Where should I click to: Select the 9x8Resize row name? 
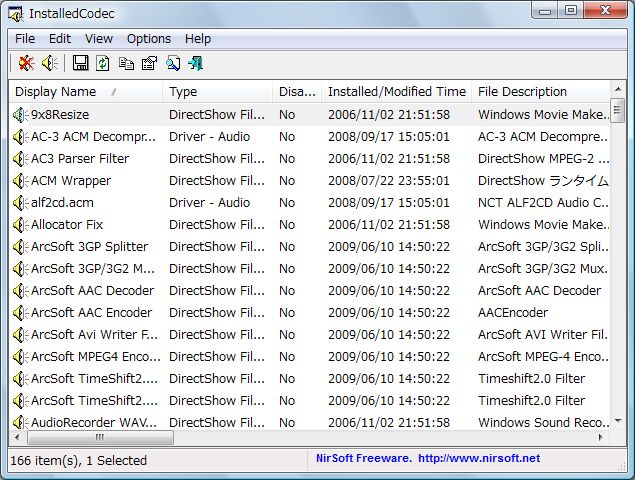point(60,115)
